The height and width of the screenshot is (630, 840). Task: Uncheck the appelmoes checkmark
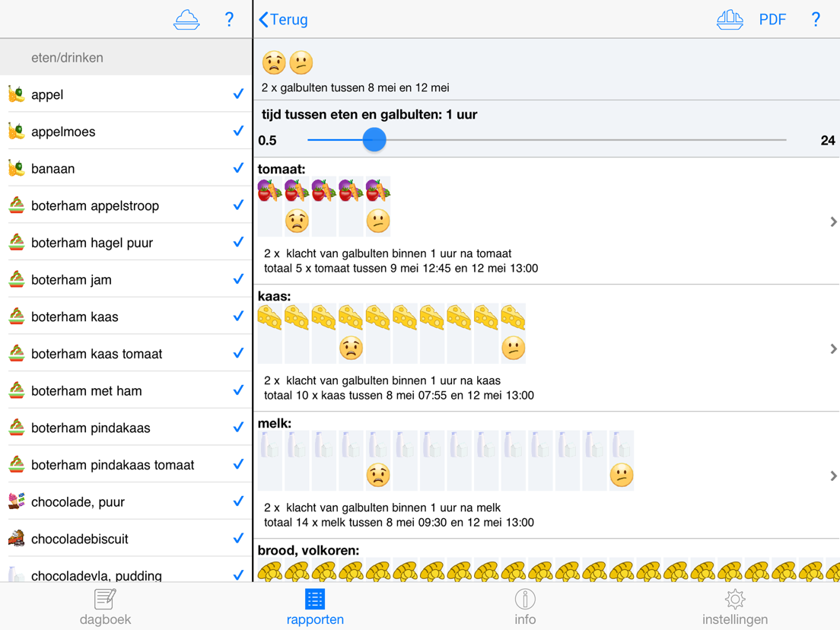(x=238, y=131)
